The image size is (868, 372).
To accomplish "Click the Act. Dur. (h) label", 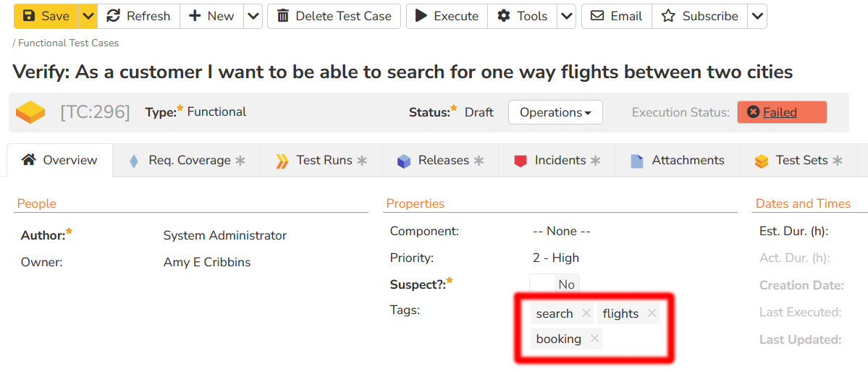I will [795, 258].
